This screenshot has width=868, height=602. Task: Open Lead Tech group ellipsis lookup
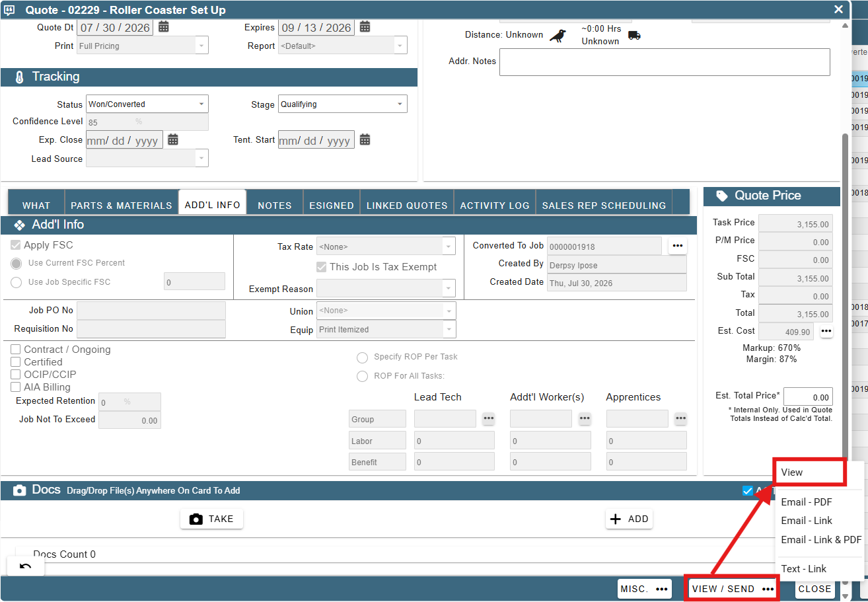coord(488,418)
